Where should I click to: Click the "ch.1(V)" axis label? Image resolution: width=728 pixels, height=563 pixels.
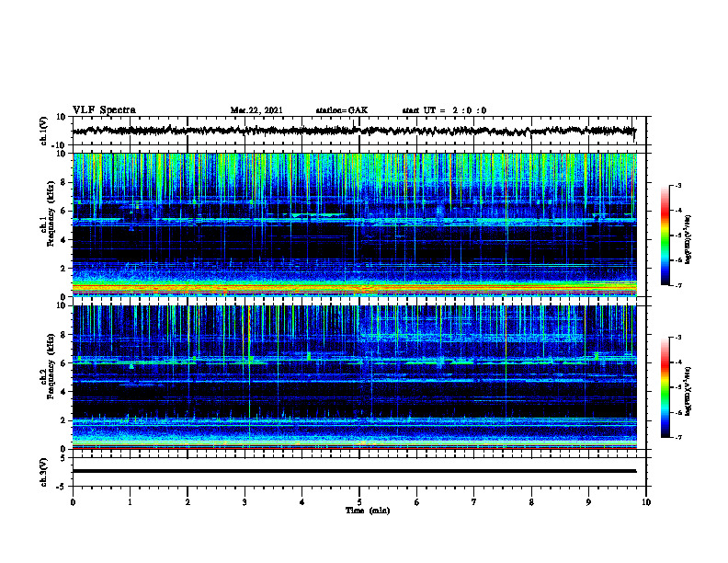point(44,131)
